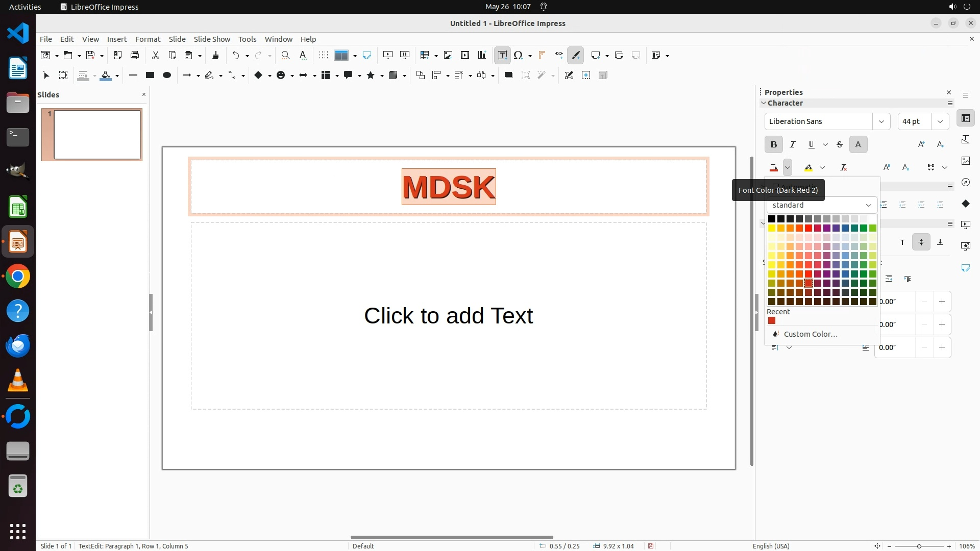Click the Insert Chart toolbar icon
The width and height of the screenshot is (980, 551).
pos(481,55)
